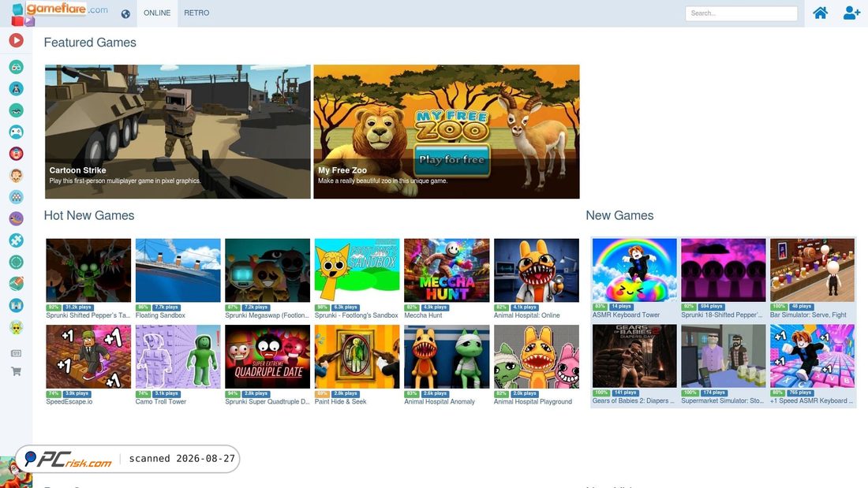Select the puzzle piece category icon
This screenshot has height=488, width=868.
pos(16,240)
